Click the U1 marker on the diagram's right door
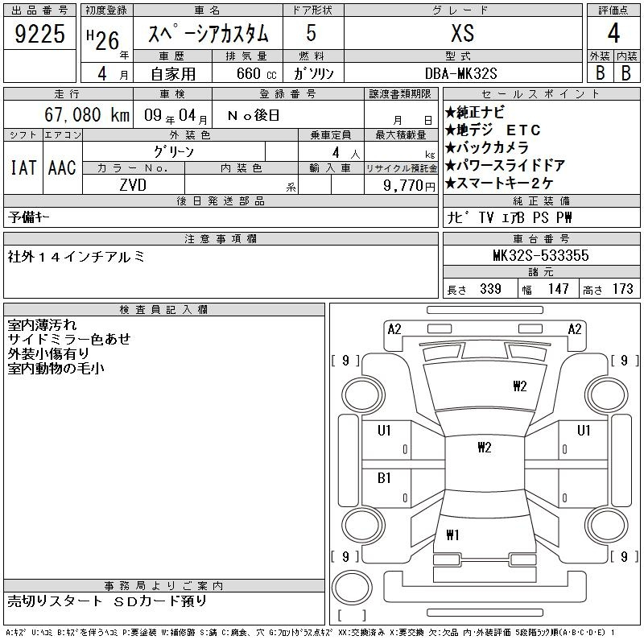Image resolution: width=644 pixels, height=644 pixels. pos(584,431)
